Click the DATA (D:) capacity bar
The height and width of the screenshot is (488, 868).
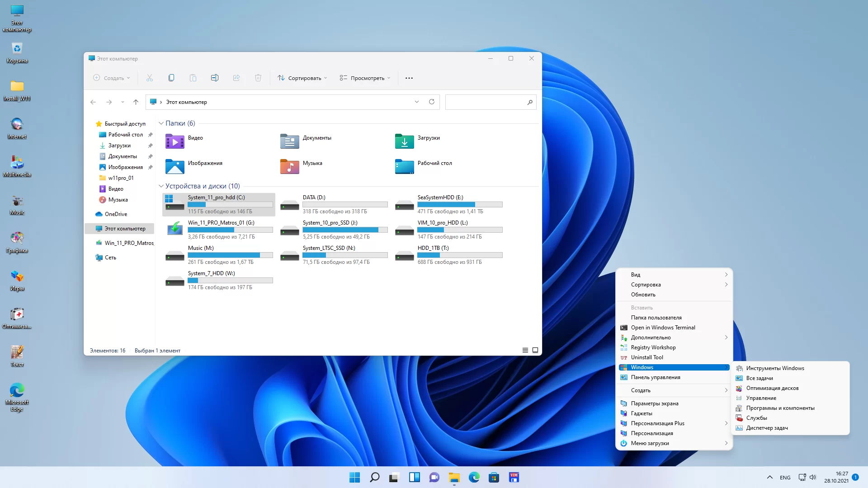coord(345,205)
